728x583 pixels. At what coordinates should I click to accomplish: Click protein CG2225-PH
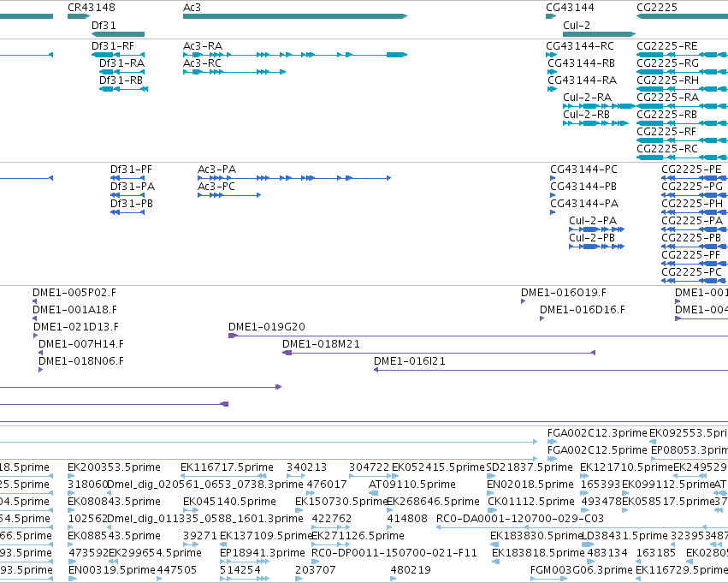pyautogui.click(x=692, y=204)
